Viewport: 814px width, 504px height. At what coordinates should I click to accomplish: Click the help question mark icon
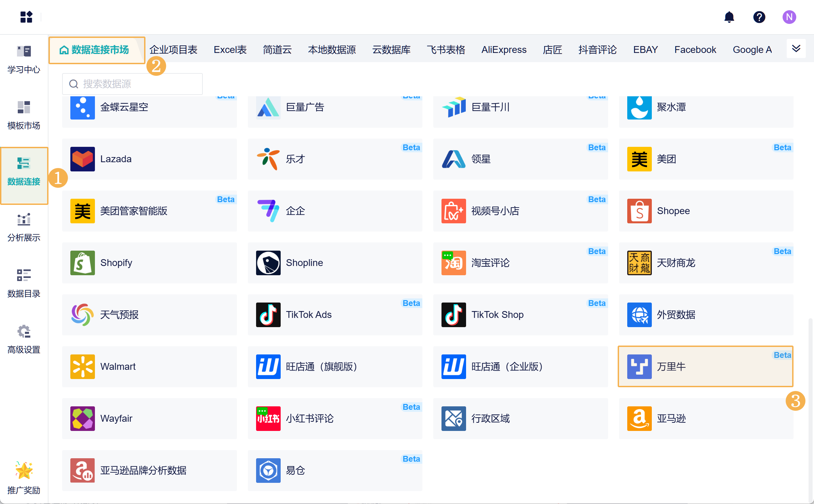click(759, 17)
